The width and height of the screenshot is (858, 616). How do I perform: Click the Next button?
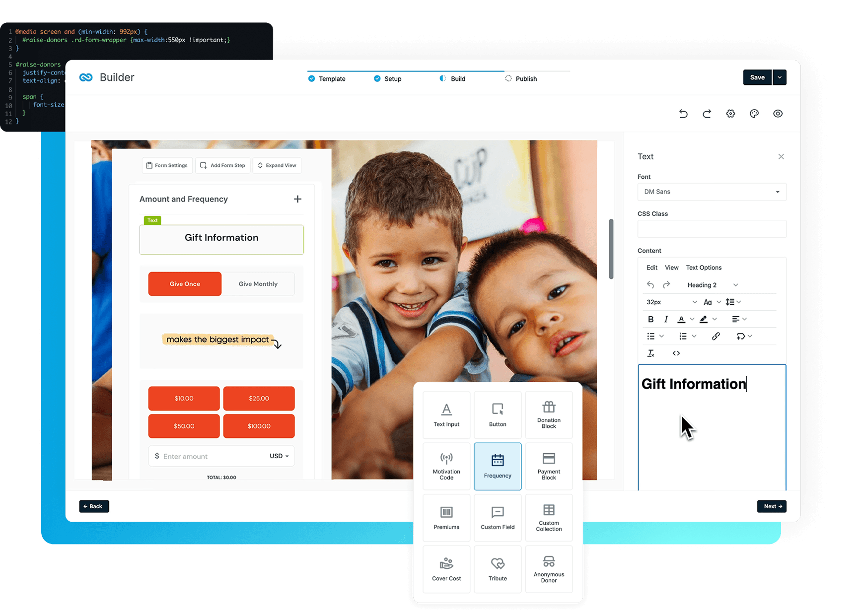[x=772, y=506]
